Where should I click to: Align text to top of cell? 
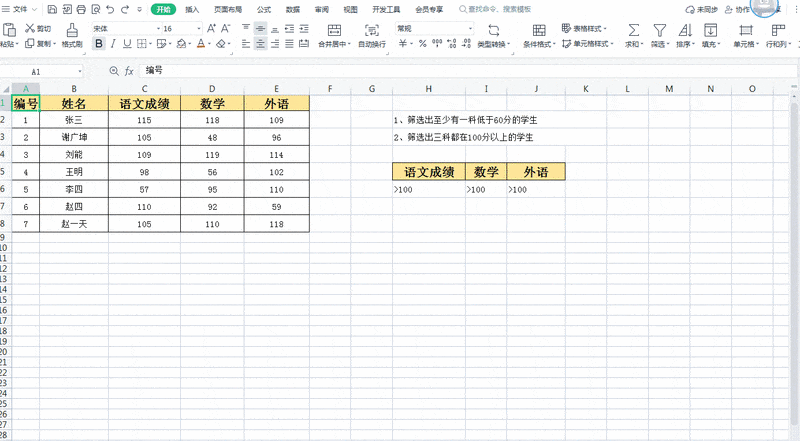tap(246, 28)
